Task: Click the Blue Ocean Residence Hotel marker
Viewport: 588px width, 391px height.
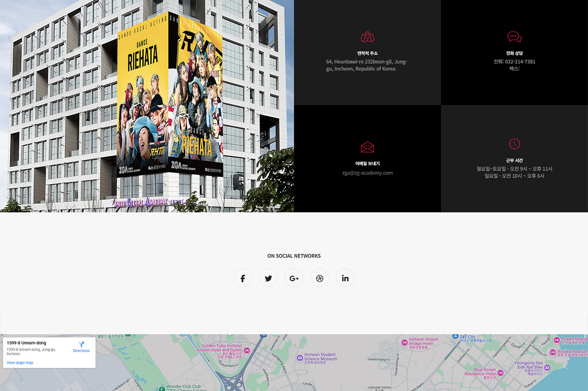Action: [x=499, y=373]
